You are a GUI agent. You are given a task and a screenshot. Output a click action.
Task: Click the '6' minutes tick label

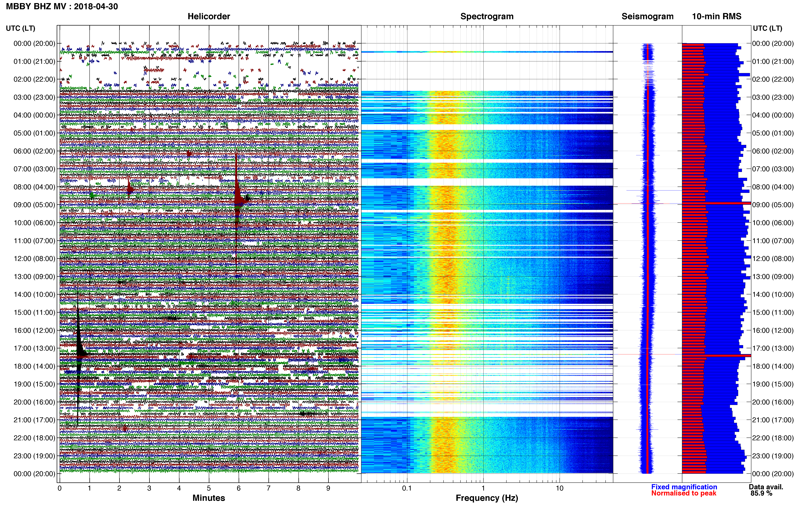click(239, 488)
